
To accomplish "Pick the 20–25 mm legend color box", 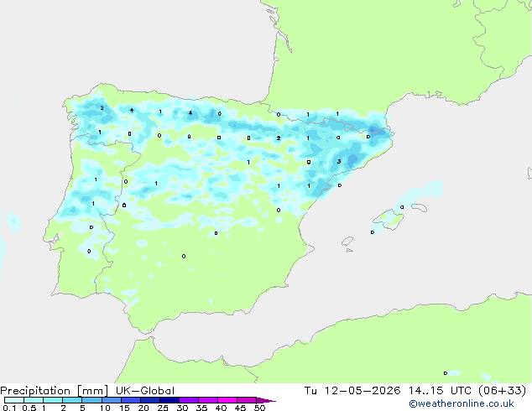I will pos(149,400).
